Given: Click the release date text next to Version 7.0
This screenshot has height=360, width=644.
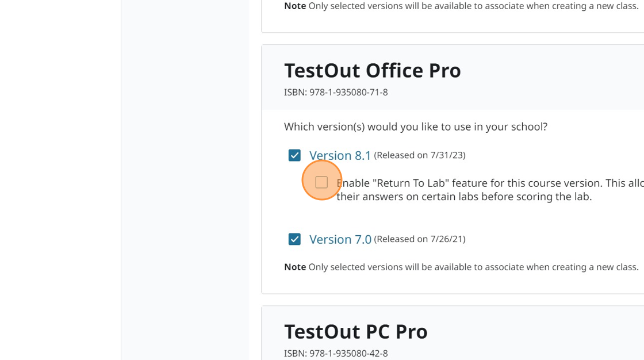Looking at the screenshot, I should pos(419,239).
